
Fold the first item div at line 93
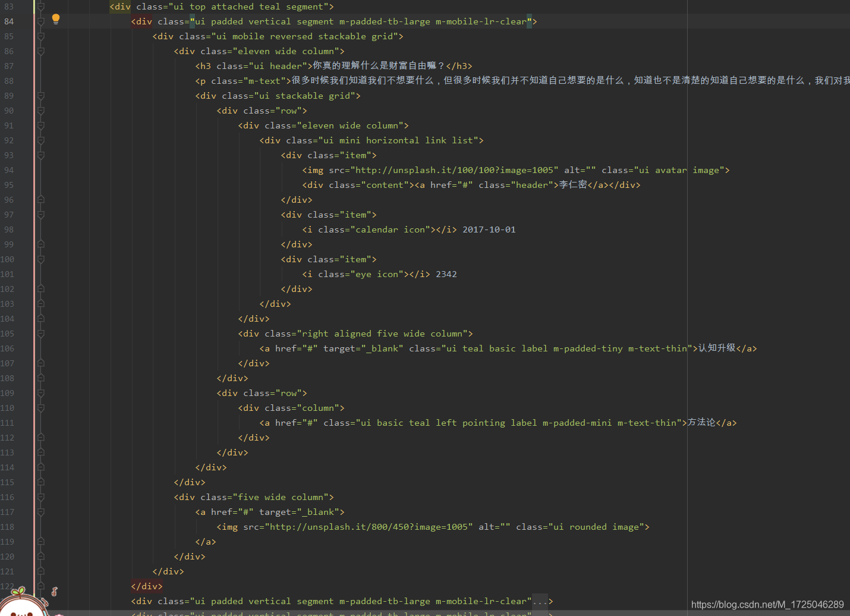coord(41,155)
